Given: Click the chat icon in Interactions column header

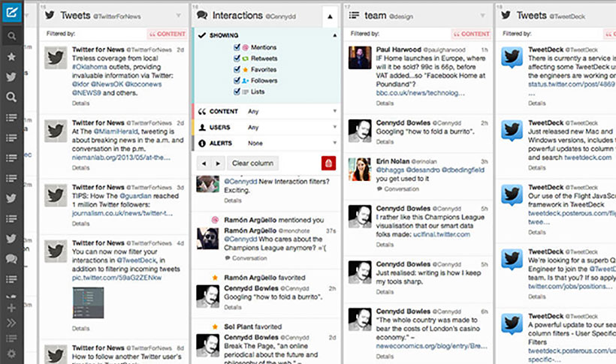Looking at the screenshot, I should tap(202, 15).
